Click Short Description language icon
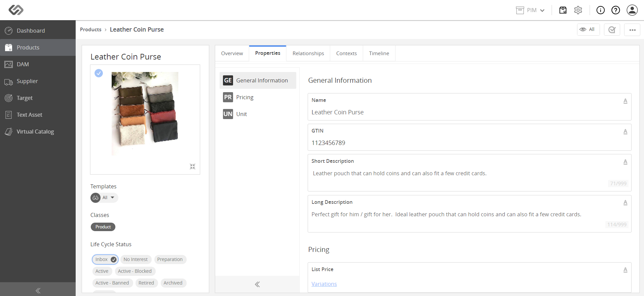The width and height of the screenshot is (644, 296). [625, 162]
